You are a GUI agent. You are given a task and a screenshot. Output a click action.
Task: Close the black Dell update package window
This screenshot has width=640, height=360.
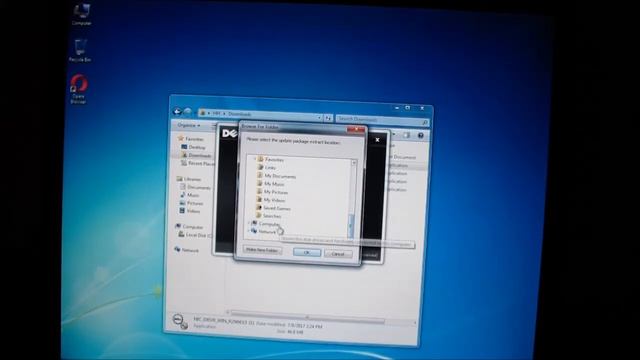[378, 140]
